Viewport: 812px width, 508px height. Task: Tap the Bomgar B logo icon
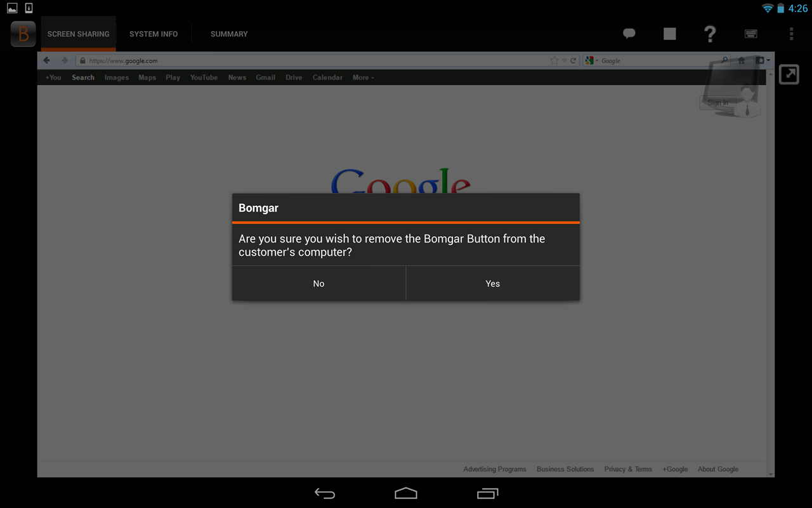(x=23, y=34)
